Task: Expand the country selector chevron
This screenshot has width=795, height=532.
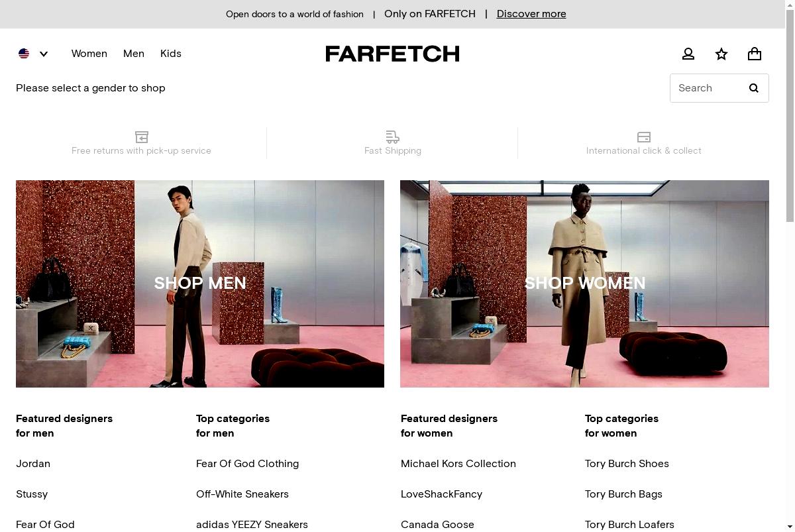Action: point(44,54)
